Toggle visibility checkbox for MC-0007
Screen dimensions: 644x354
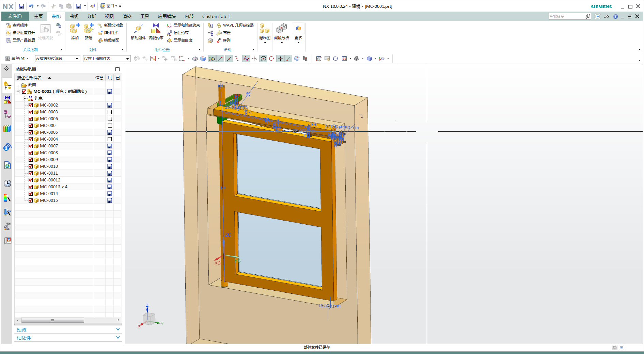pyautogui.click(x=31, y=146)
